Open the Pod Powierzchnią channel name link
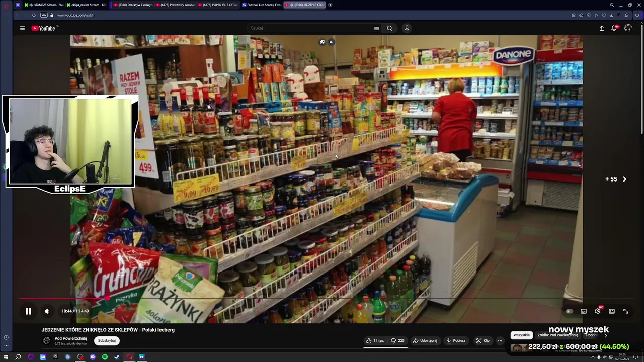 [x=70, y=338]
